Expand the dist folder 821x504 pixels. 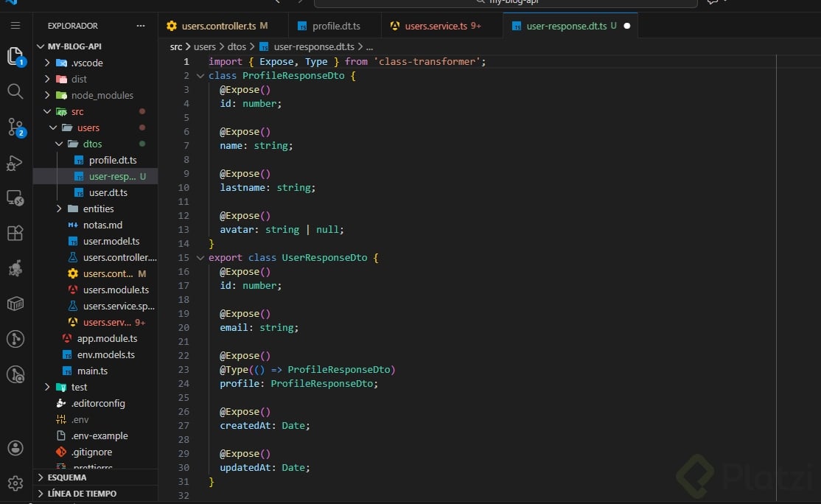(x=47, y=79)
